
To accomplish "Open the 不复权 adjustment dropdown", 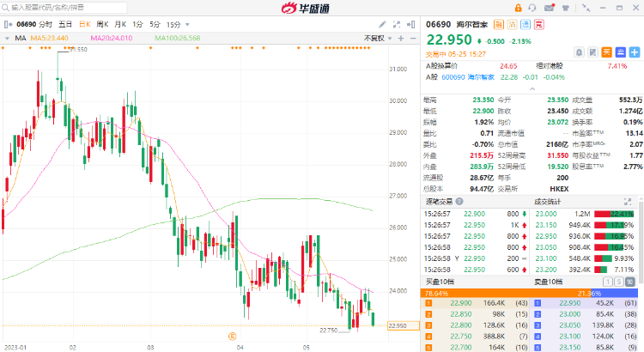I will pos(378,38).
